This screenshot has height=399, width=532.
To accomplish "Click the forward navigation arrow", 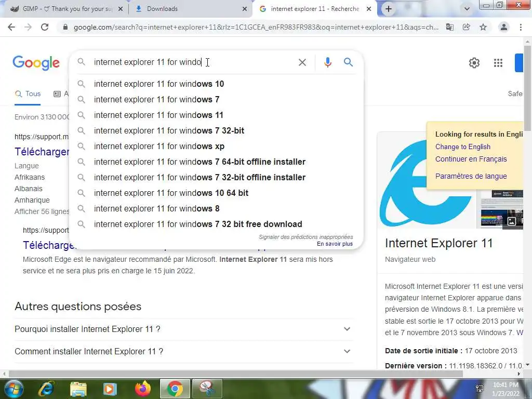I will pyautogui.click(x=28, y=27).
